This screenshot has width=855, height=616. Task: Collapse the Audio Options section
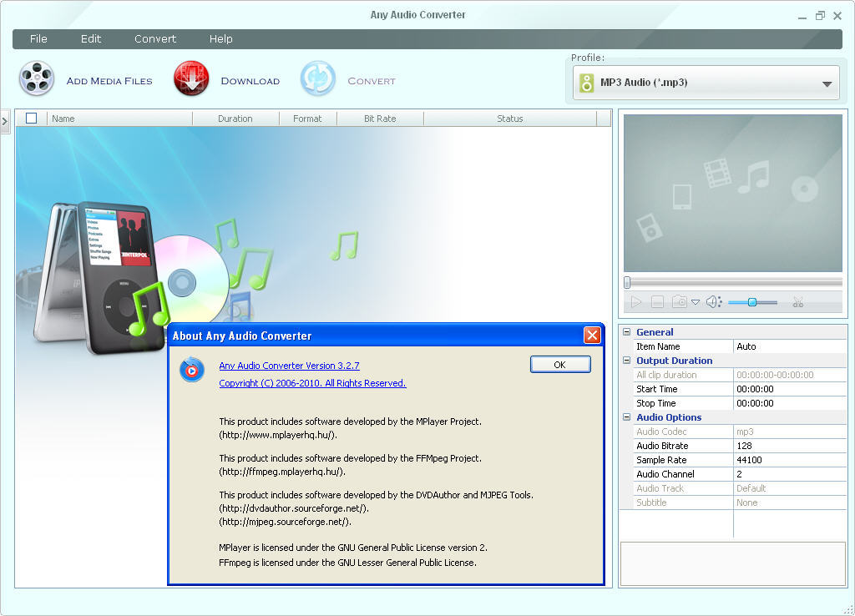click(x=626, y=417)
